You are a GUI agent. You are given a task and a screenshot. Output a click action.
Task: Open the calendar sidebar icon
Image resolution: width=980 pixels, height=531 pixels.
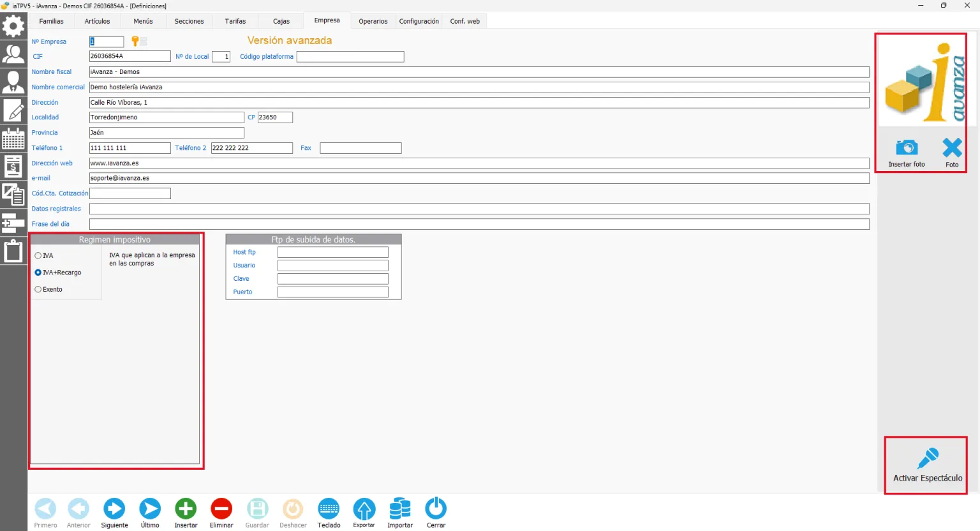point(13,138)
